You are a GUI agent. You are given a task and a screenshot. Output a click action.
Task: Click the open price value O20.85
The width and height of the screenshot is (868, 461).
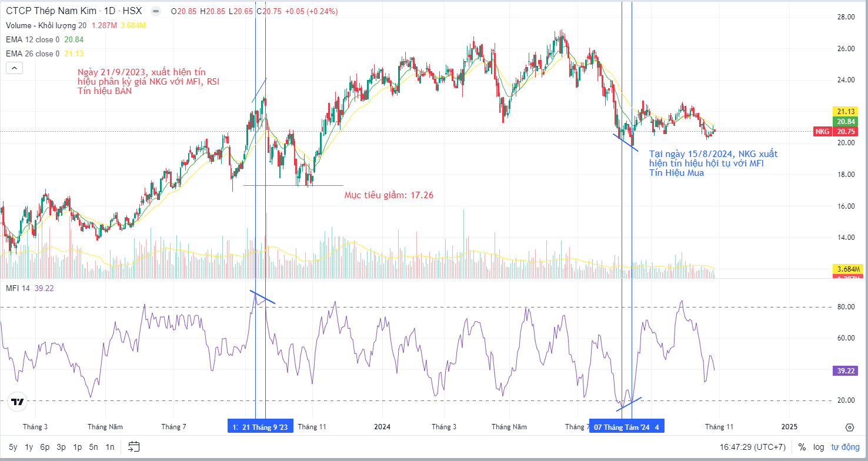(x=183, y=11)
